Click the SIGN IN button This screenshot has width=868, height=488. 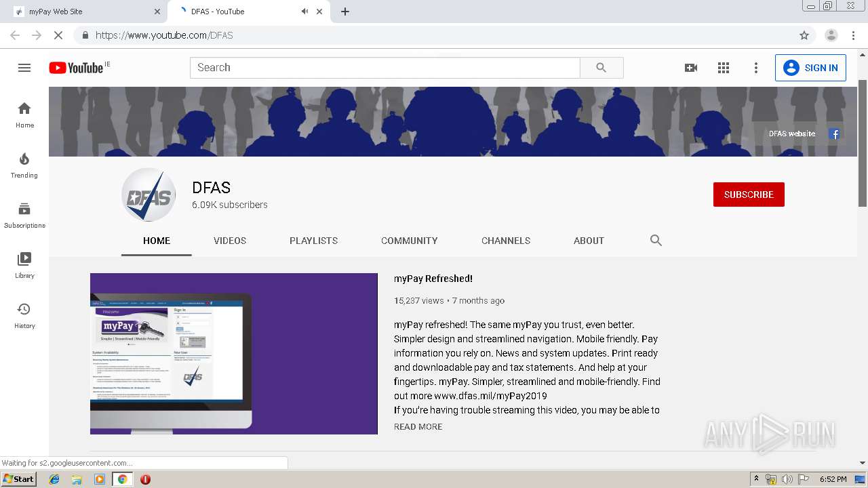(810, 68)
